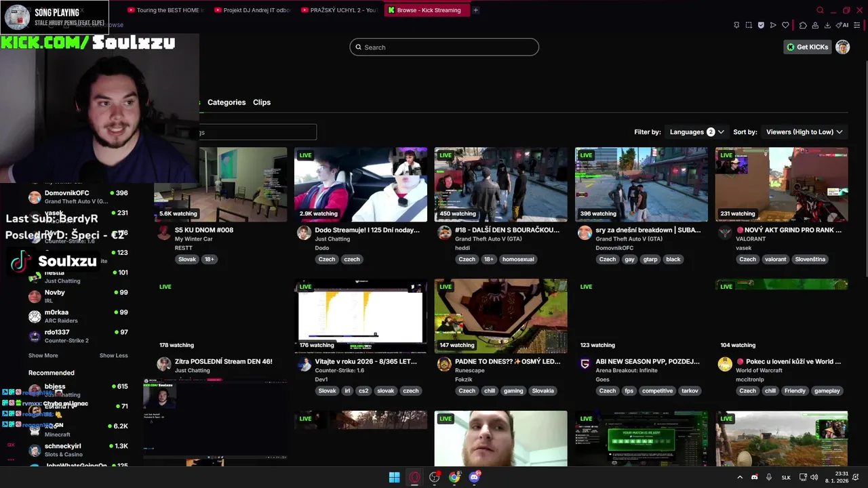
Task: Click Dodo channel avatar under stream
Action: click(x=304, y=233)
